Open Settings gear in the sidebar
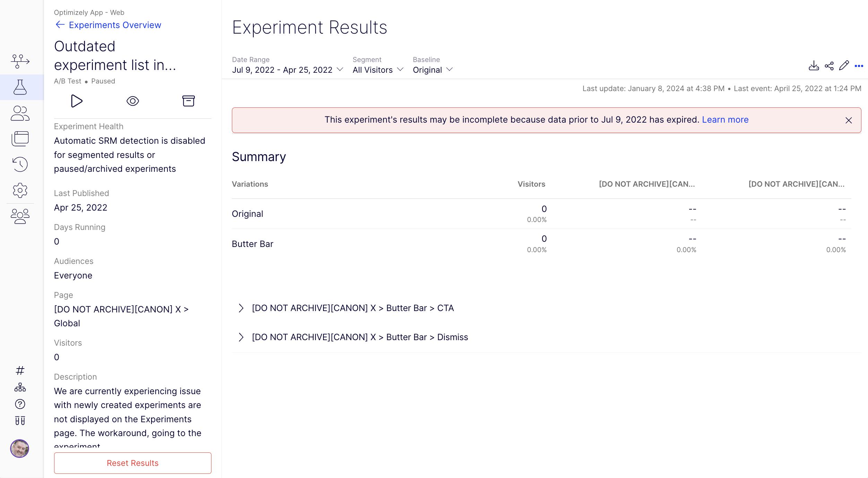Viewport: 868px width, 478px height. click(x=20, y=190)
